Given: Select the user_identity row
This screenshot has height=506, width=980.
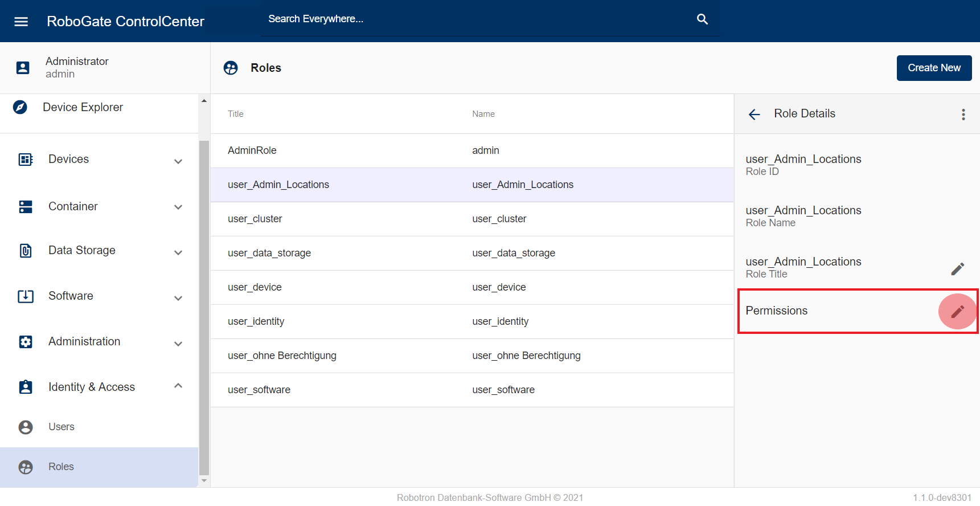Looking at the screenshot, I should (x=472, y=321).
